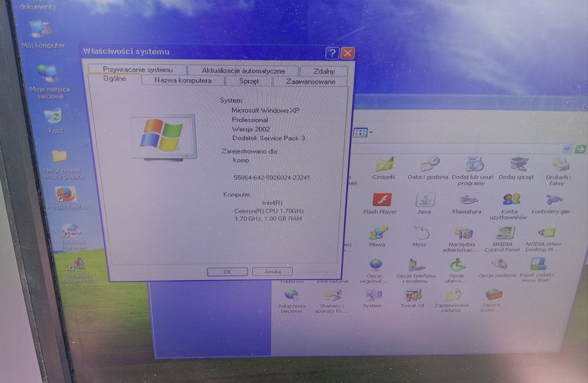Viewport: 588px width, 383px height.
Task: Open Drukarki i faksy
Action: [x=559, y=171]
